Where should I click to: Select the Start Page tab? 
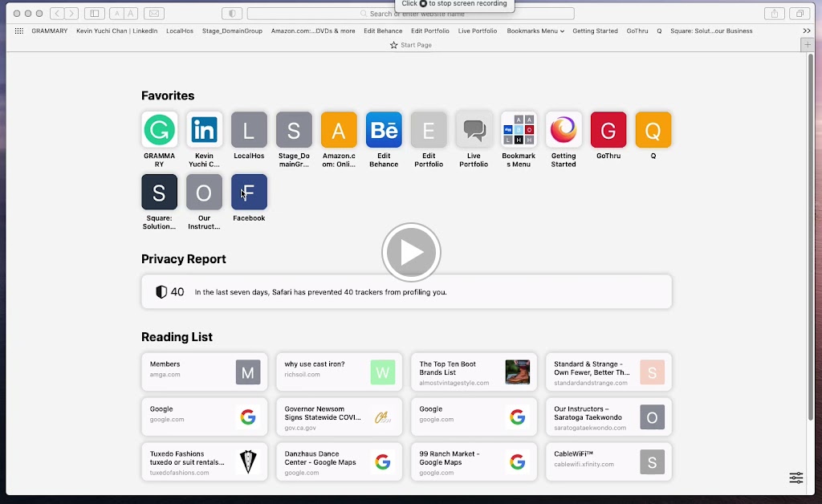point(410,45)
